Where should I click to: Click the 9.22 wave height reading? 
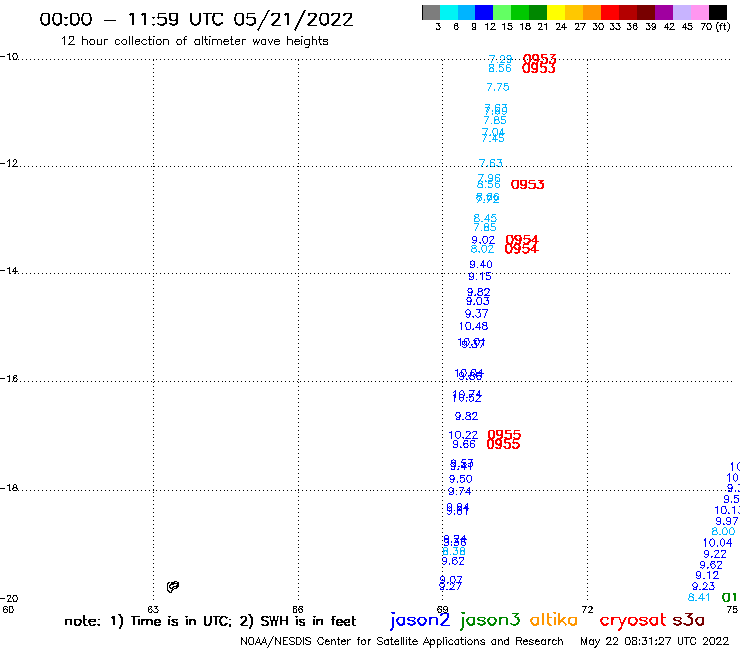click(x=715, y=554)
